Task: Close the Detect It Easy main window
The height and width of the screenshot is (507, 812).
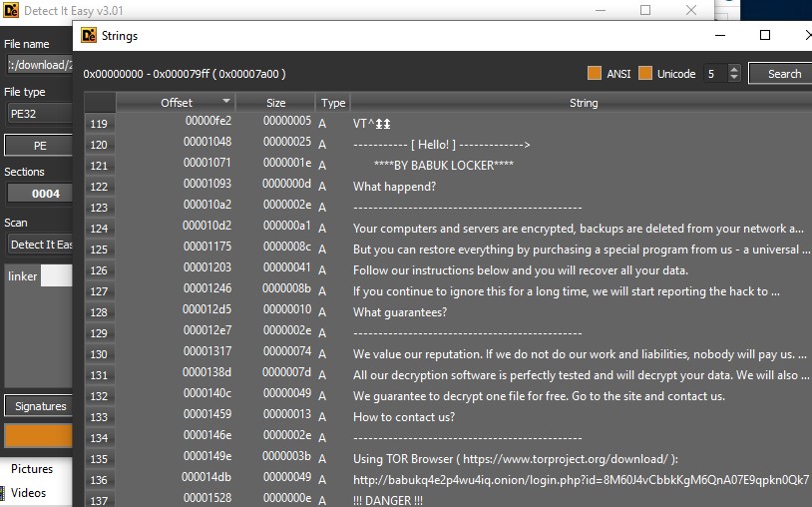Action: 691,10
